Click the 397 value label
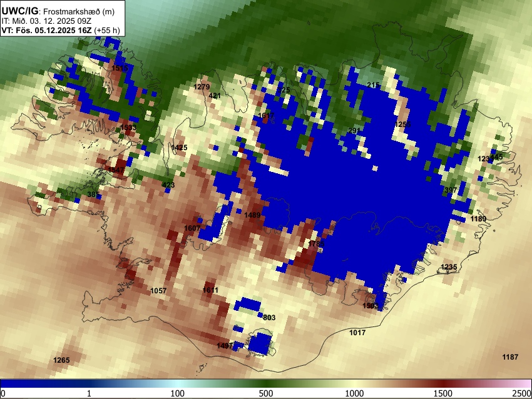The width and height of the screenshot is (532, 399). [451, 190]
